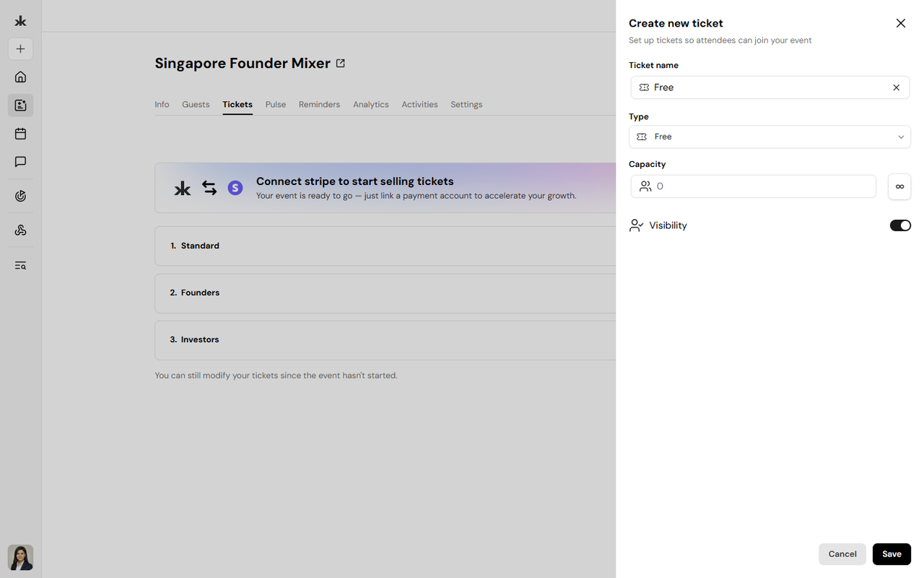Open the calendar icon in sidebar
This screenshot has width=924, height=578.
pyautogui.click(x=20, y=134)
